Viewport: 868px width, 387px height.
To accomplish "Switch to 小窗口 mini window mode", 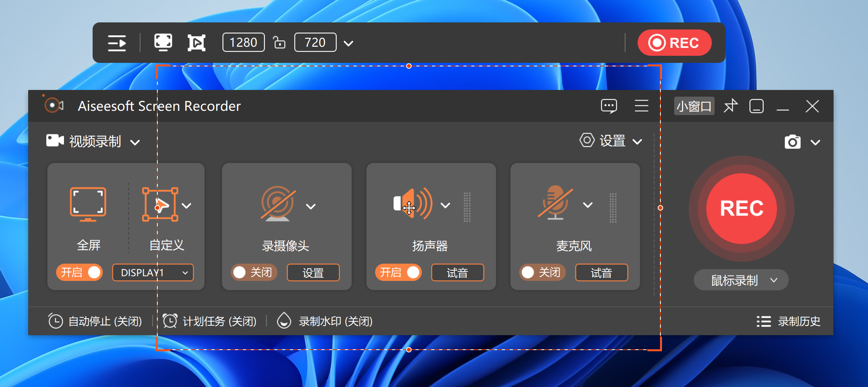I will click(694, 106).
